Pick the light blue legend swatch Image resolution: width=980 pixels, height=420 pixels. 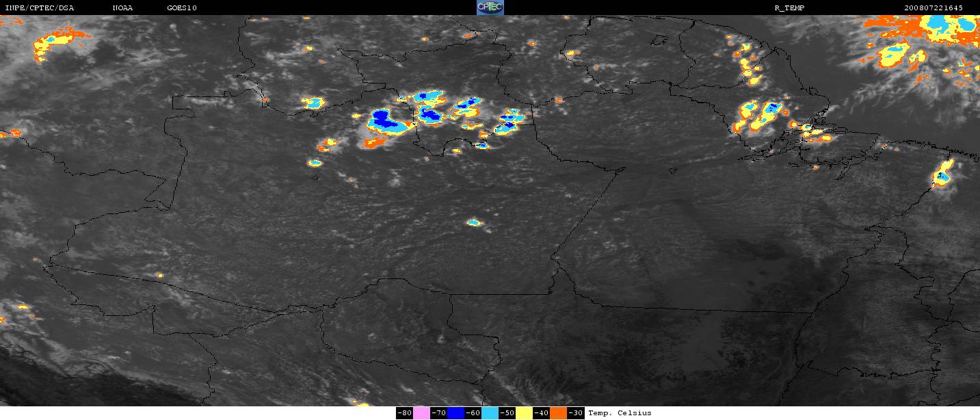point(490,413)
